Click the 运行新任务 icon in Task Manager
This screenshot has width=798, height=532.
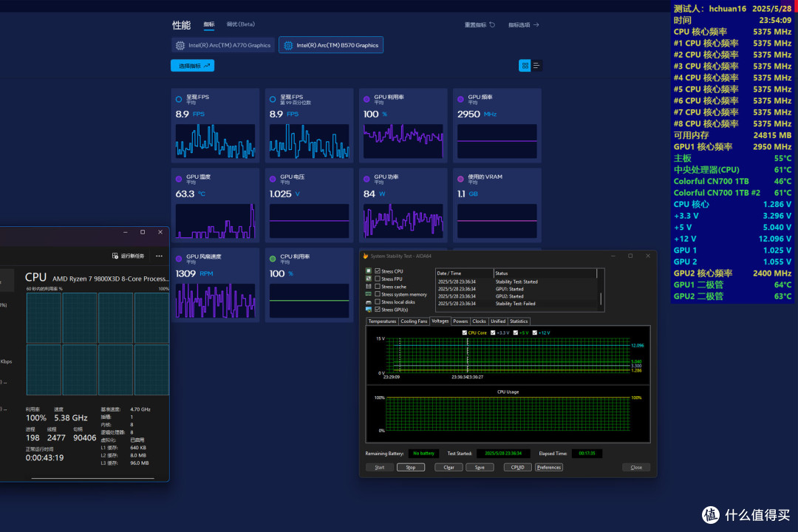click(x=115, y=256)
